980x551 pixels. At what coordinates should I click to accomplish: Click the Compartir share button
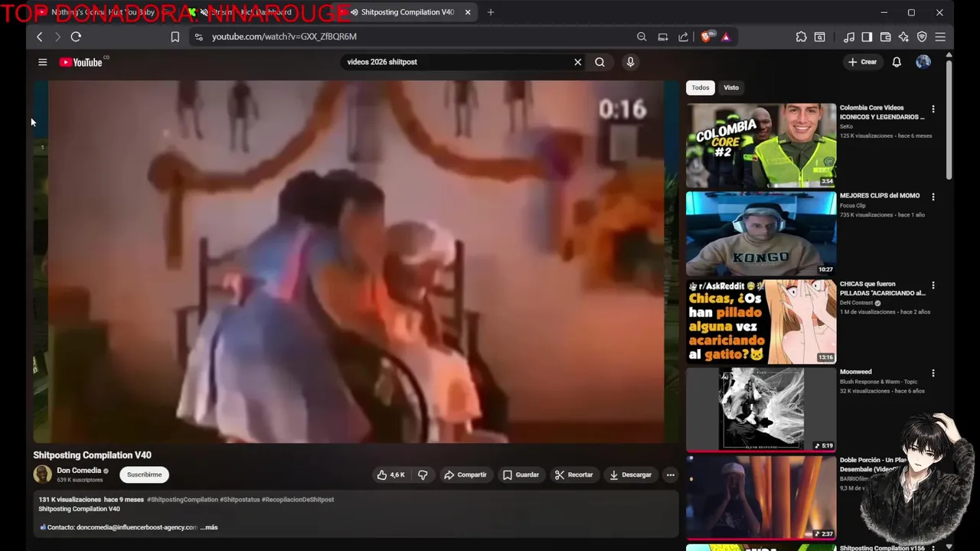pos(465,474)
